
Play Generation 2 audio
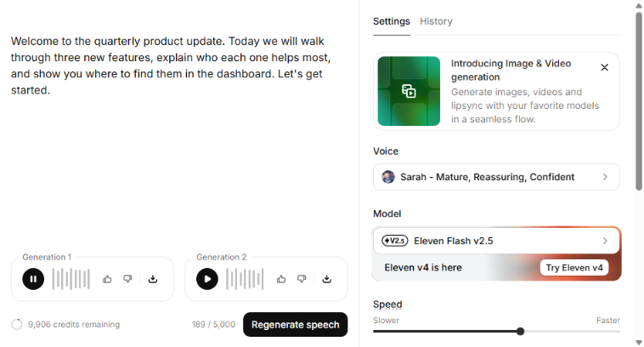click(x=207, y=279)
